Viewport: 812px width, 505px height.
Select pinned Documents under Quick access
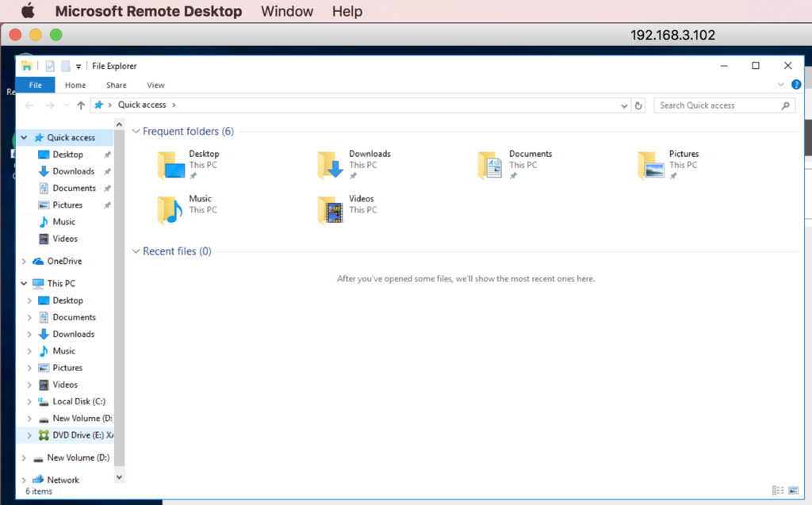click(x=74, y=188)
